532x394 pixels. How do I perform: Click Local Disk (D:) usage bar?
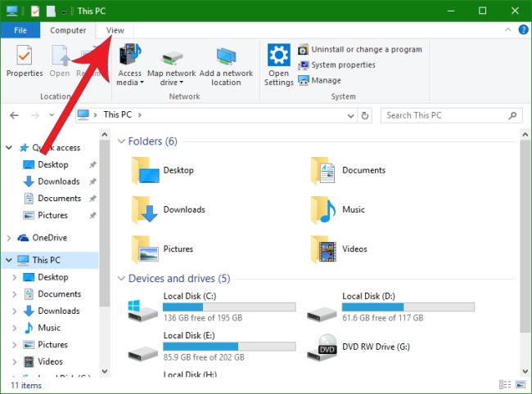408,307
